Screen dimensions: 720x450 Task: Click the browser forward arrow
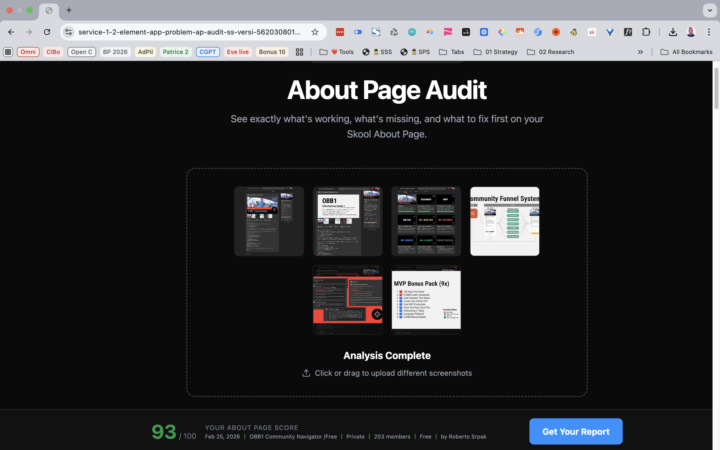click(x=29, y=32)
